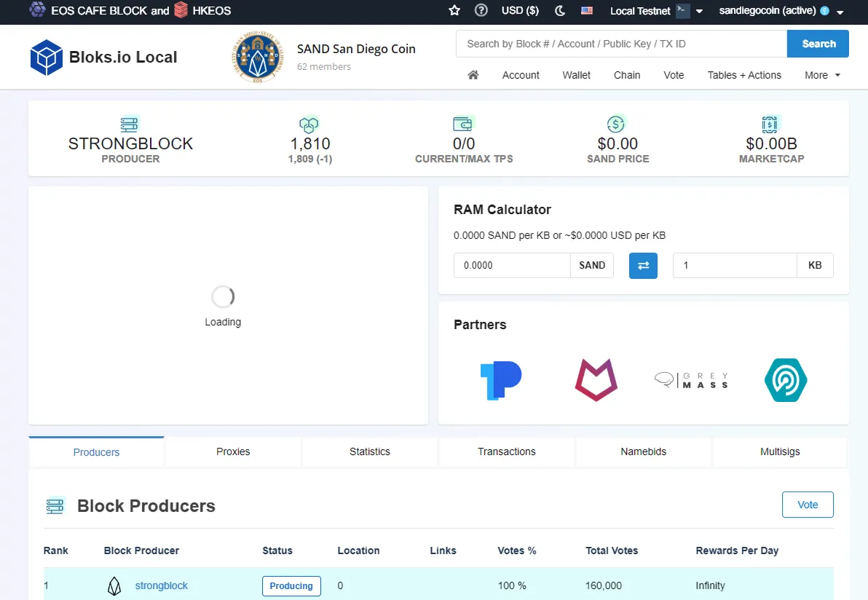
Task: Expand the More dropdown menu
Action: pyautogui.click(x=822, y=75)
